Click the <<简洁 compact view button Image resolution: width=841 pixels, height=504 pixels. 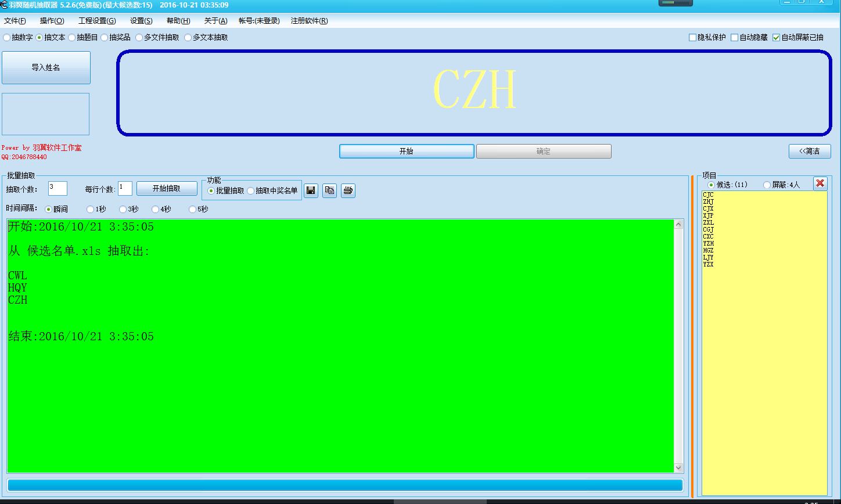(x=810, y=151)
